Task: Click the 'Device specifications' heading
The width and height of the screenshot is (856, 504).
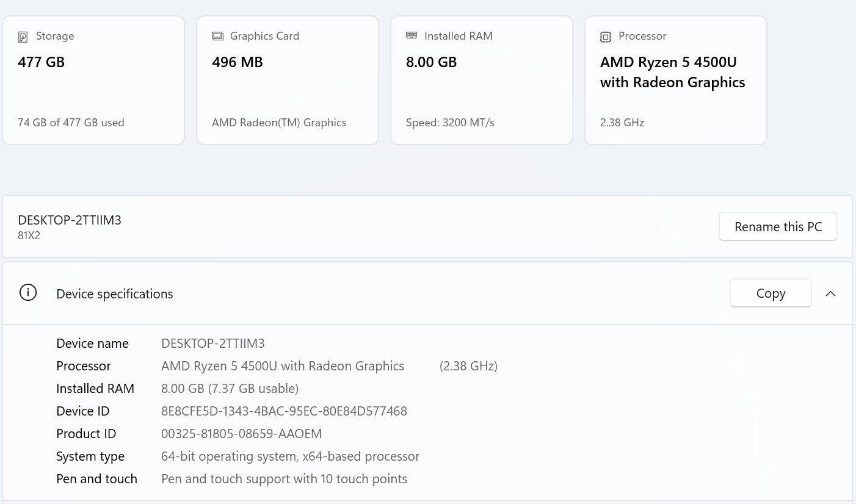Action: click(x=115, y=294)
